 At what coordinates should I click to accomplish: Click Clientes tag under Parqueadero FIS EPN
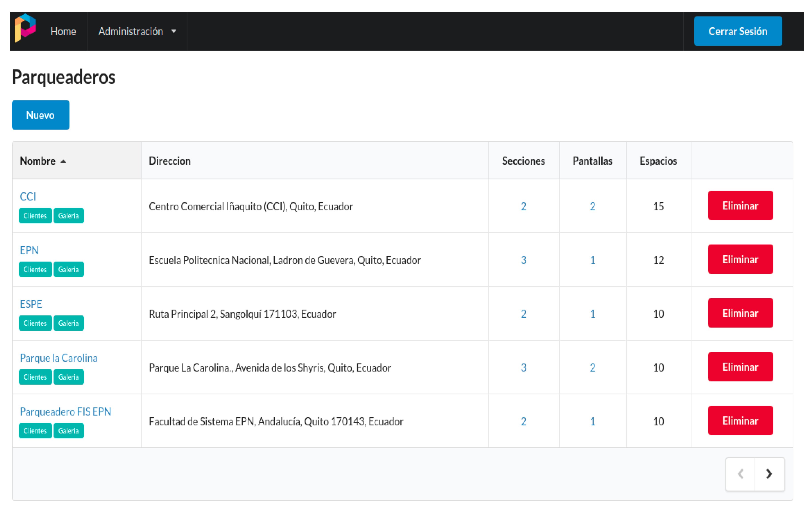tap(35, 431)
